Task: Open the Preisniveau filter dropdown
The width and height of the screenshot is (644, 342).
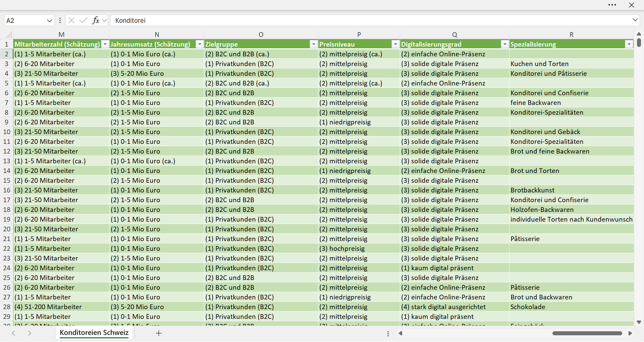Action: [395, 44]
